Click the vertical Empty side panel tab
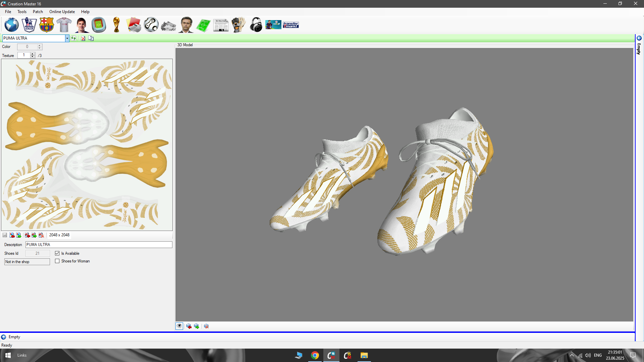The image size is (644, 362). click(639, 49)
